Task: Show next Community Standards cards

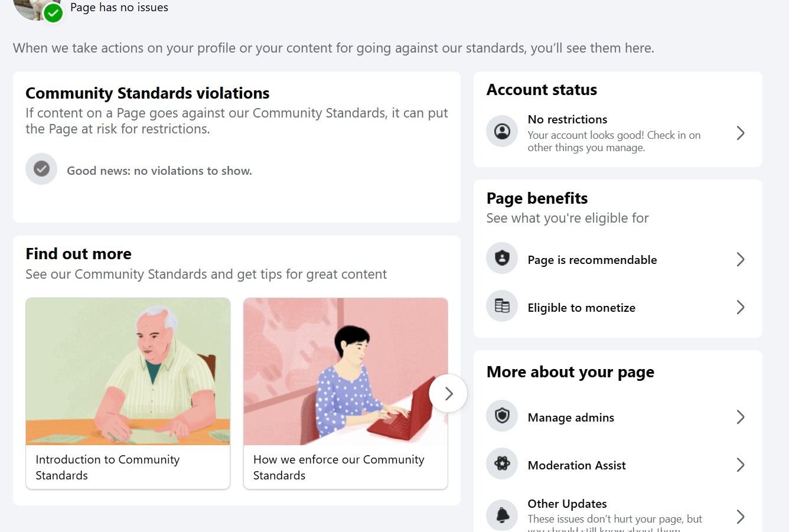Action: tap(448, 393)
